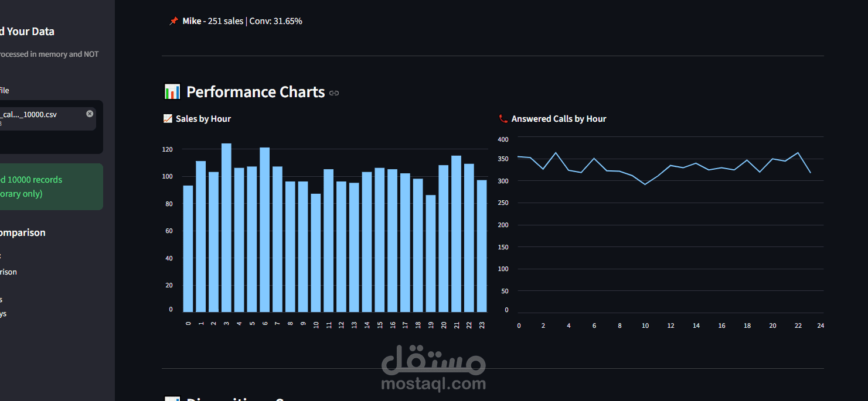This screenshot has height=401, width=868.
Task: Click the hour 13 bar in Sales by Hour
Action: 354,248
